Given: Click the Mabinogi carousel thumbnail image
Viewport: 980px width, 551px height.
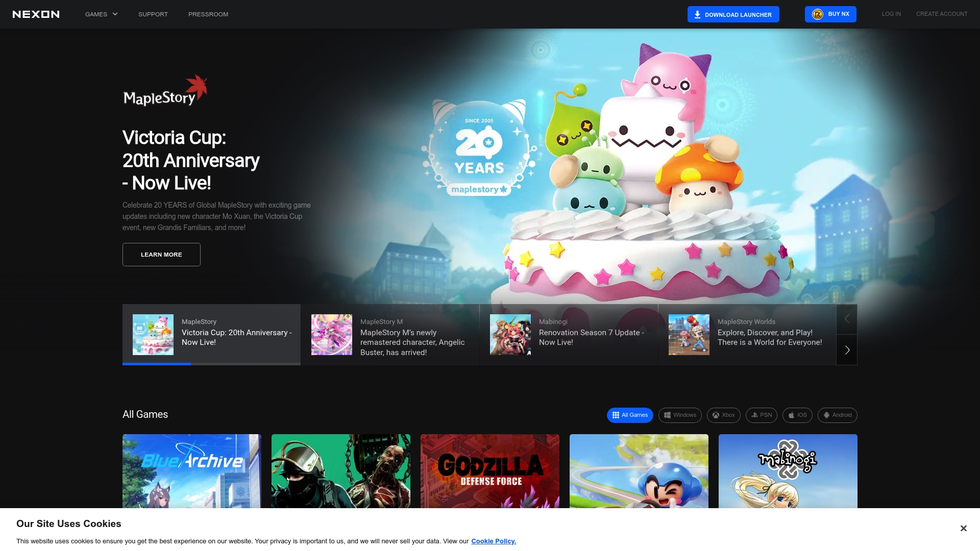Looking at the screenshot, I should point(510,335).
